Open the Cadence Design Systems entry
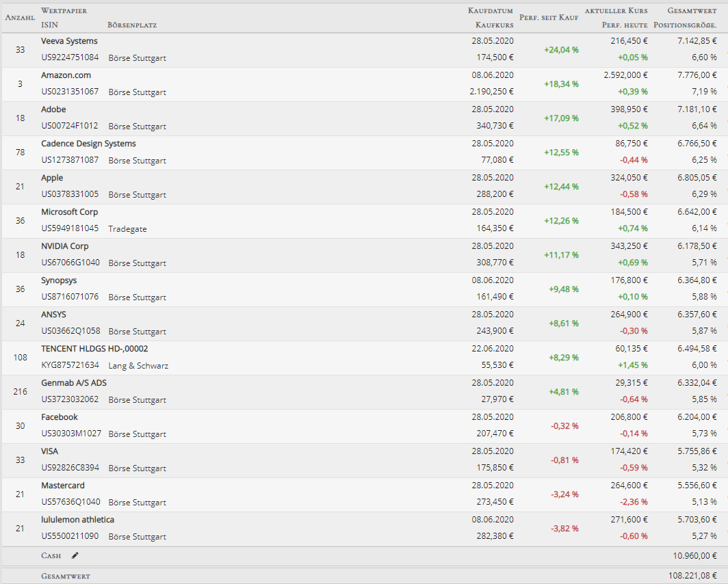The width and height of the screenshot is (728, 584). tap(88, 144)
